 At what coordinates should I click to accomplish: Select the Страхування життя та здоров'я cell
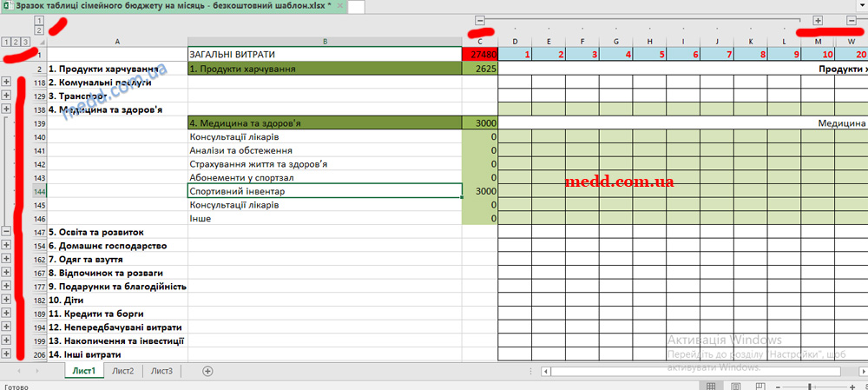(x=325, y=164)
